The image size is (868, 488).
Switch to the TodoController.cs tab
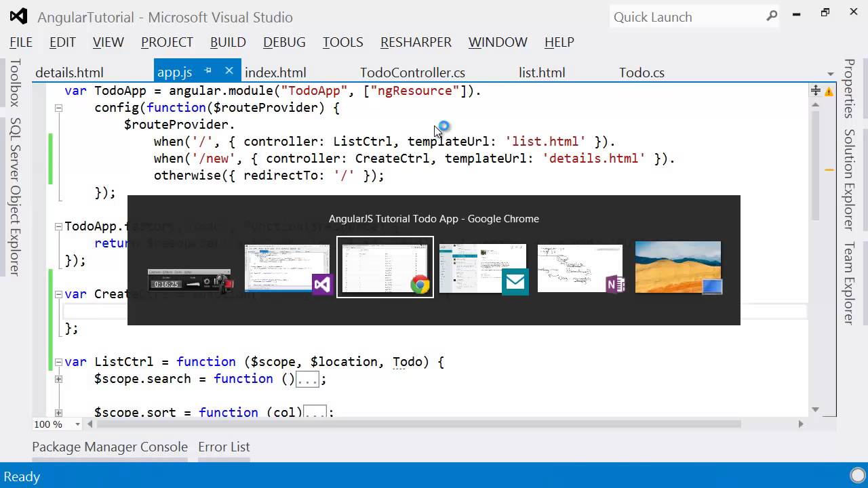[412, 73]
